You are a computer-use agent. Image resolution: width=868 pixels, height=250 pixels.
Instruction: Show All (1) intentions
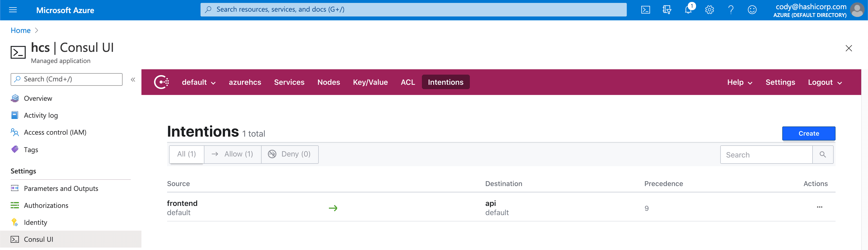[x=186, y=154]
